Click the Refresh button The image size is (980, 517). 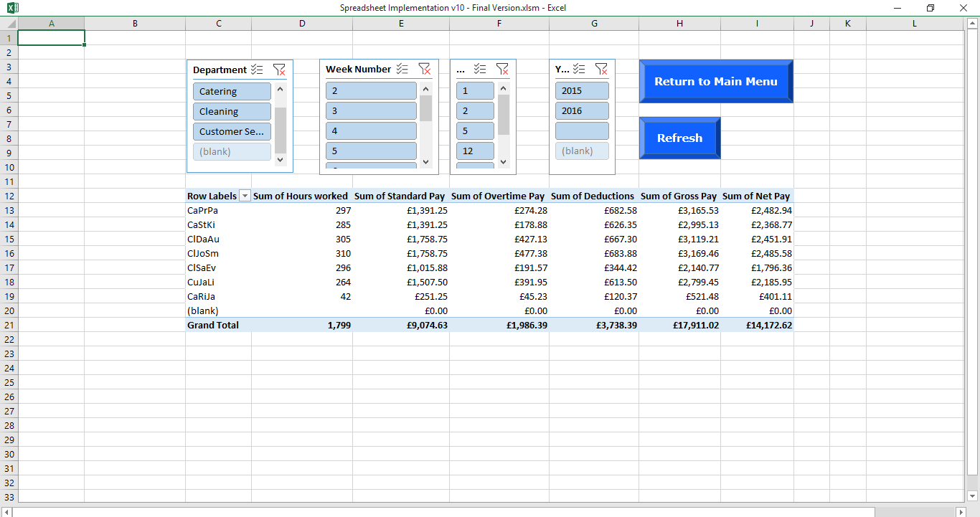pyautogui.click(x=679, y=138)
